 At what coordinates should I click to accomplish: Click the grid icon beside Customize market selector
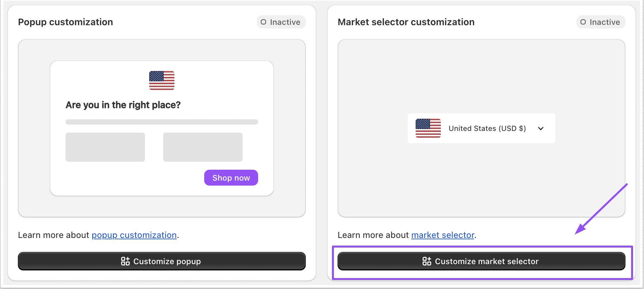click(427, 261)
